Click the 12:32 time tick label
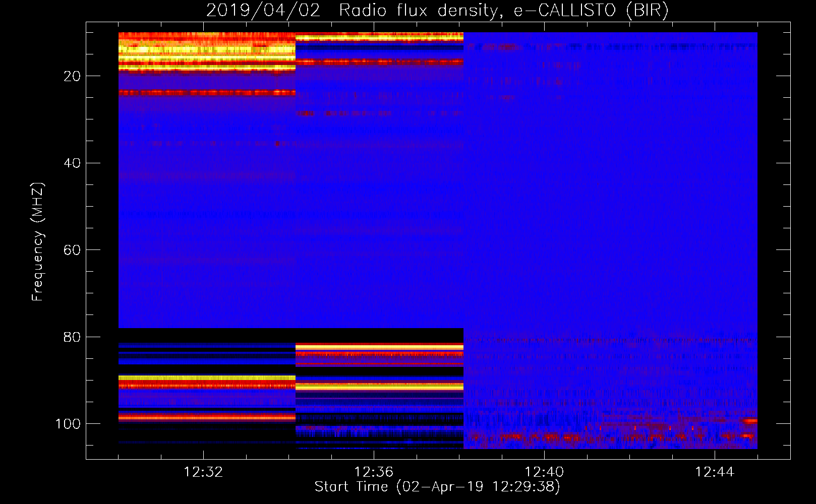Screen dimensions: 816x504 (x=203, y=472)
